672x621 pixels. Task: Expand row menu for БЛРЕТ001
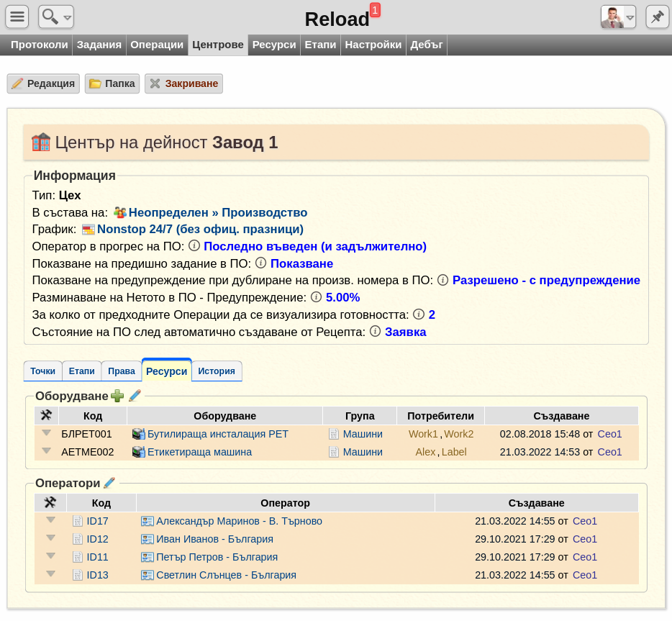tap(46, 433)
